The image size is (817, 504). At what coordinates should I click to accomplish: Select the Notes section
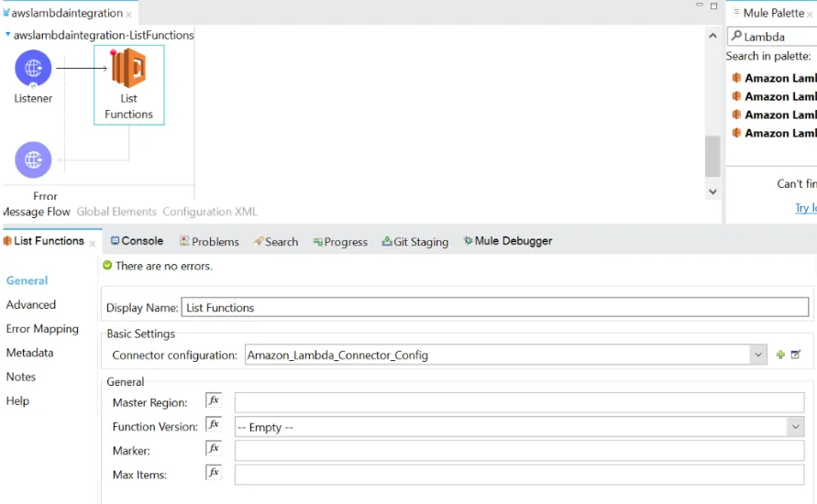click(21, 377)
